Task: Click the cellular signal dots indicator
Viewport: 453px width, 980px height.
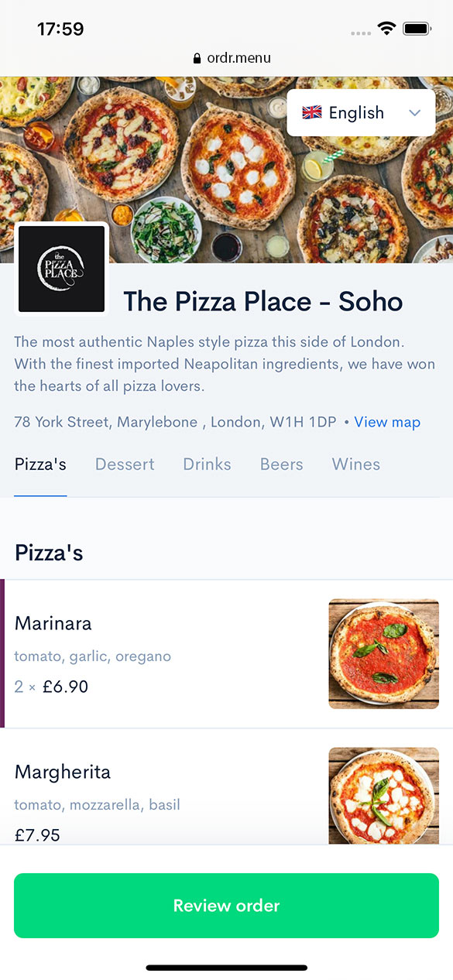Action: point(359,31)
